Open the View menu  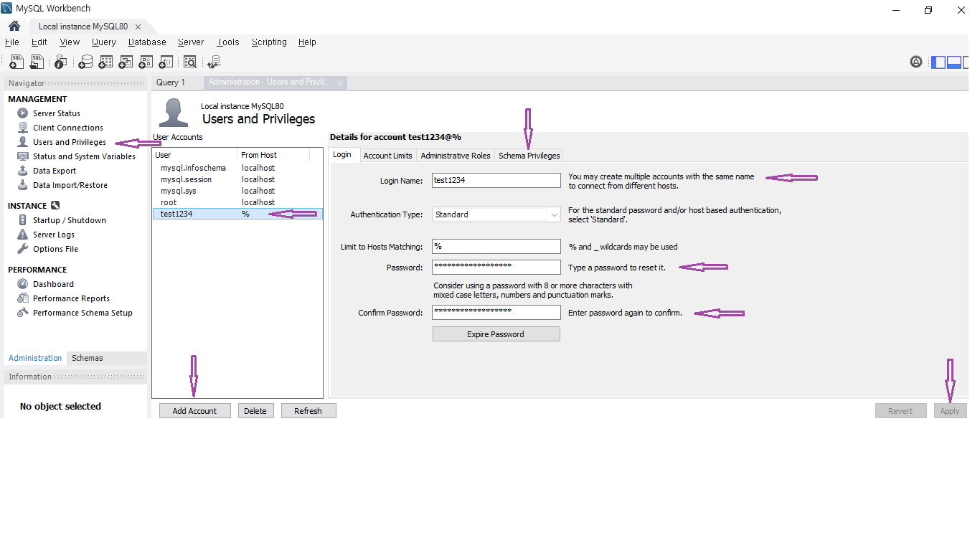tap(70, 42)
